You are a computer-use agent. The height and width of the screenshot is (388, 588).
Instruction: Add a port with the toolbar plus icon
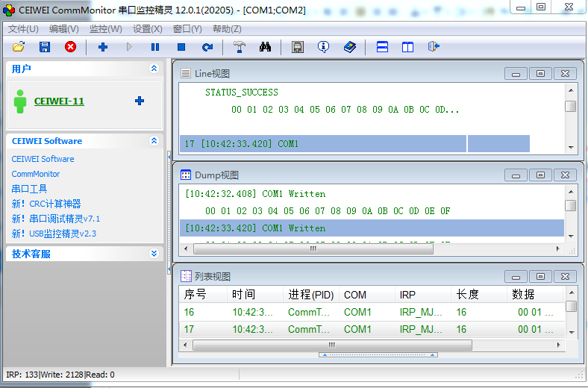(103, 47)
